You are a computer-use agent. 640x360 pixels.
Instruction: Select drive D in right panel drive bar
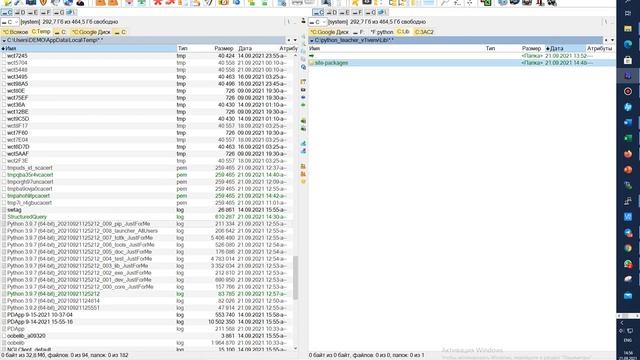[332, 13]
